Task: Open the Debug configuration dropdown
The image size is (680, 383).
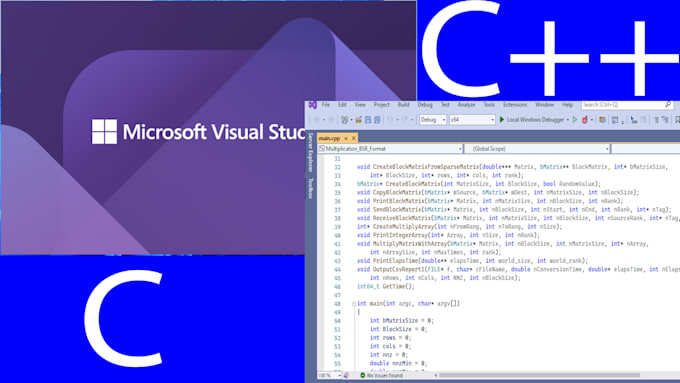Action: pos(433,120)
